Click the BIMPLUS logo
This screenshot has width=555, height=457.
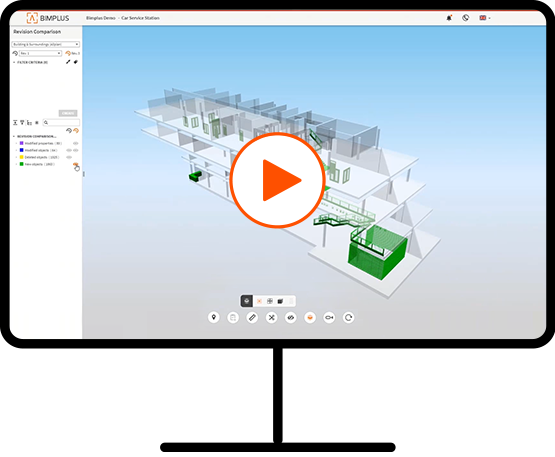click(x=48, y=18)
